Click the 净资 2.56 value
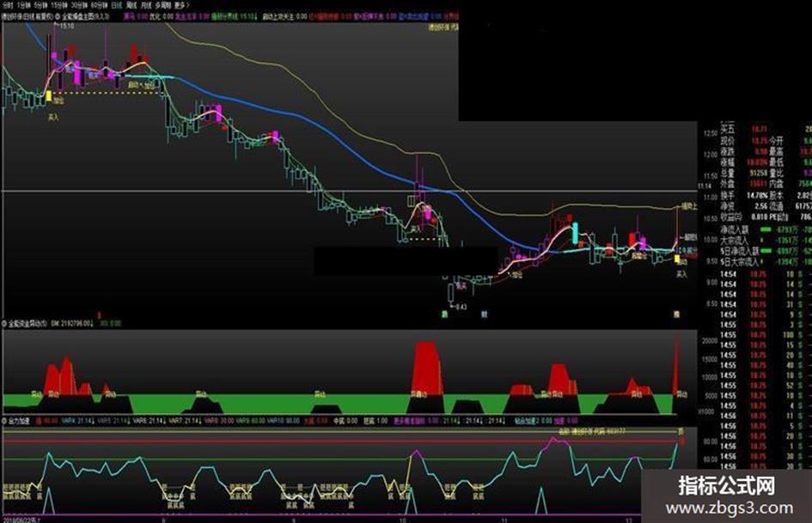The height and width of the screenshot is (523, 812). [x=761, y=206]
